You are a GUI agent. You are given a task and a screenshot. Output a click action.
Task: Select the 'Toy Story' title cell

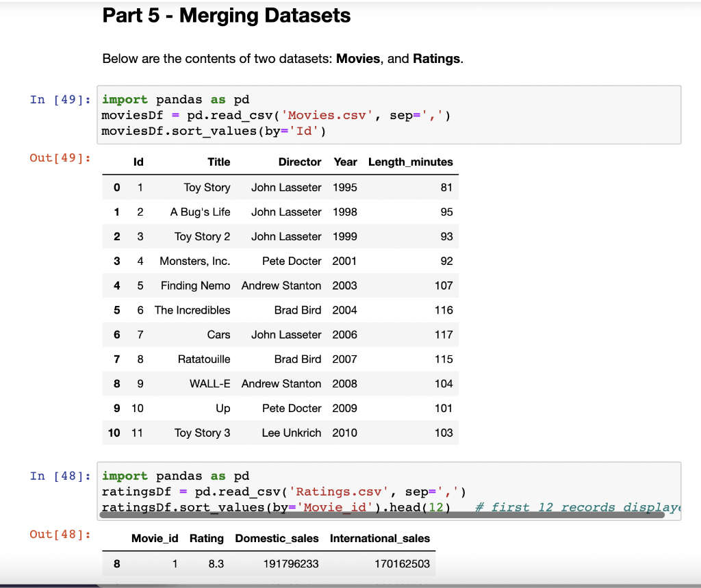pyautogui.click(x=207, y=188)
